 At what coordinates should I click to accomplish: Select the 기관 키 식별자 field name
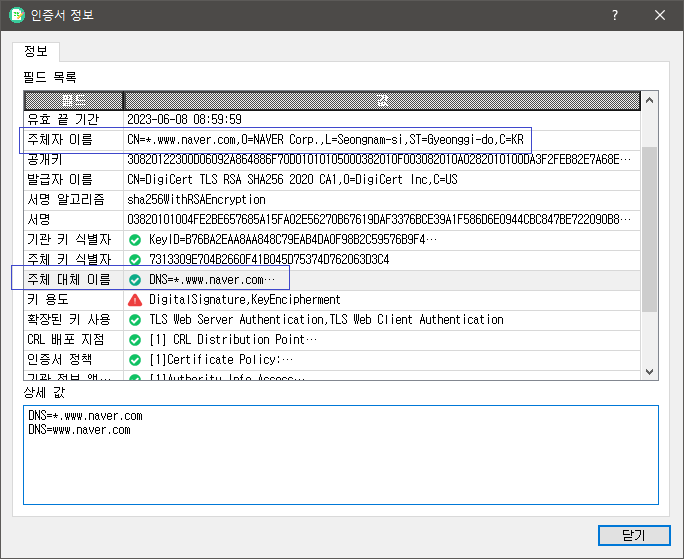[x=69, y=240]
